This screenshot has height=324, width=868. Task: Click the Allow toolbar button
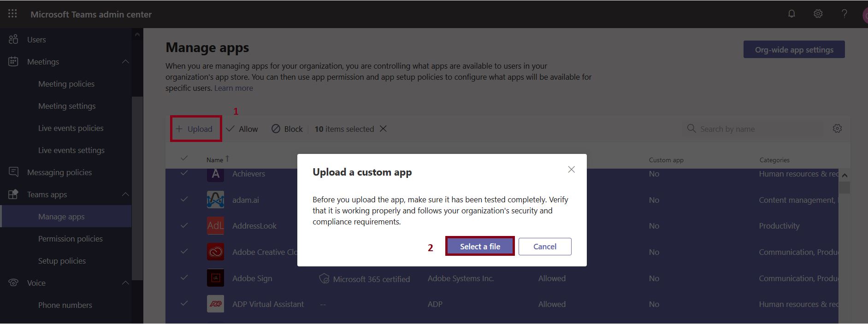(242, 129)
